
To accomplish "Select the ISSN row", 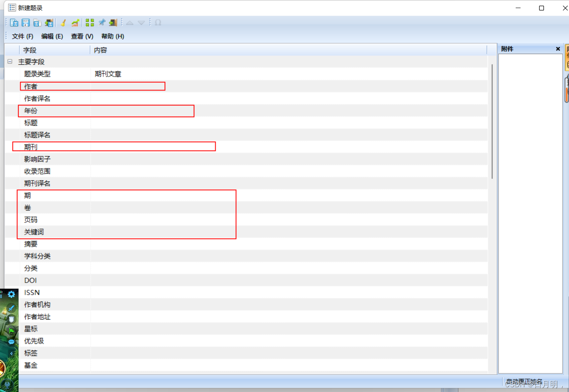I will click(246, 292).
